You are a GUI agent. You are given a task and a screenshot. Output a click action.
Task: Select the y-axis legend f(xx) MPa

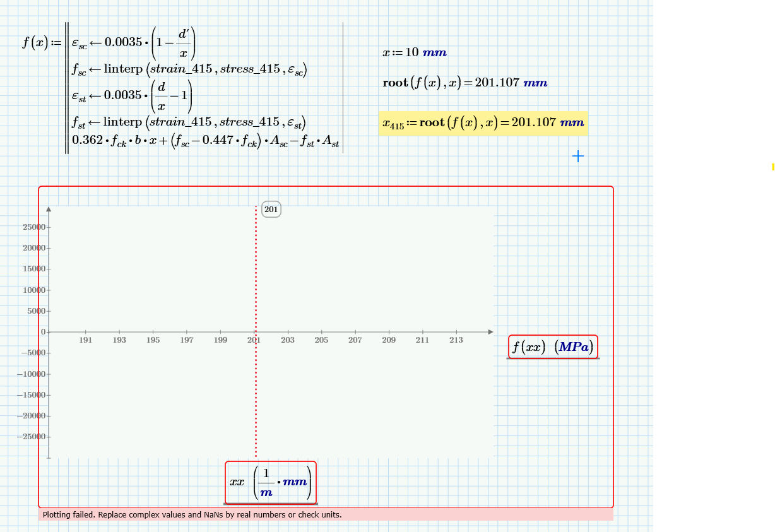552,346
